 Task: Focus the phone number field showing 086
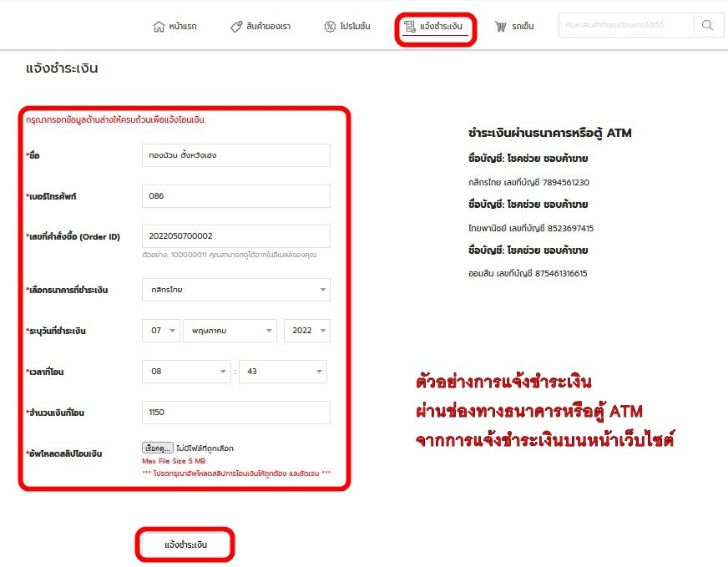236,196
